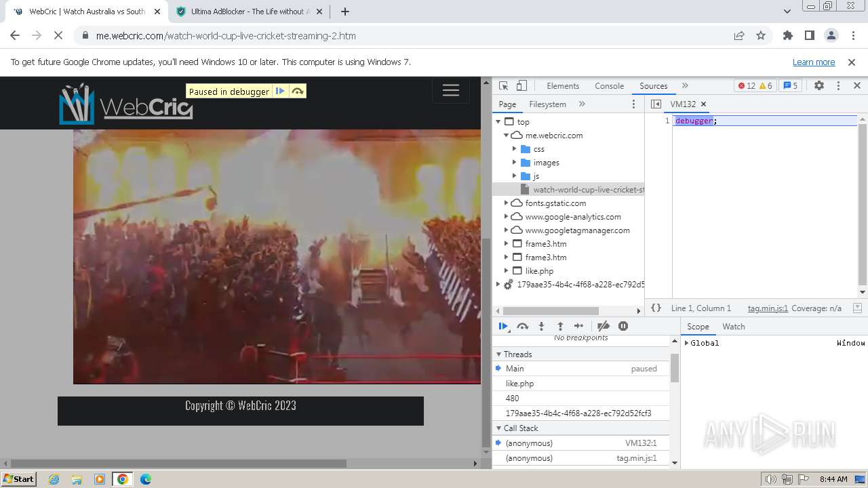The width and height of the screenshot is (868, 488).
Task: Open the tag.min.js:1 source link
Action: pos(768,308)
